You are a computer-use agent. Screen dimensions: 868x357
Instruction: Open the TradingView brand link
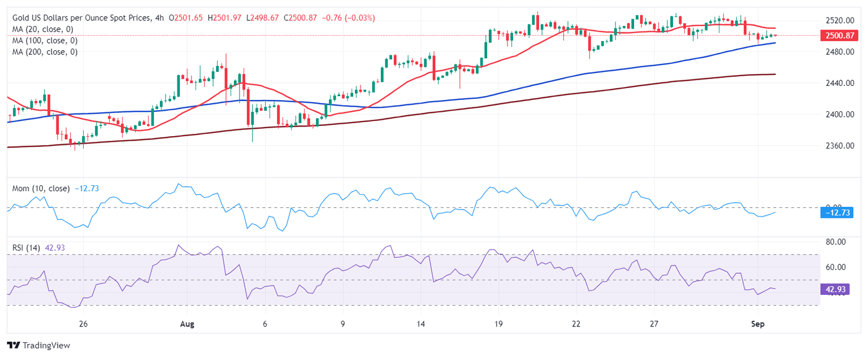[x=38, y=345]
